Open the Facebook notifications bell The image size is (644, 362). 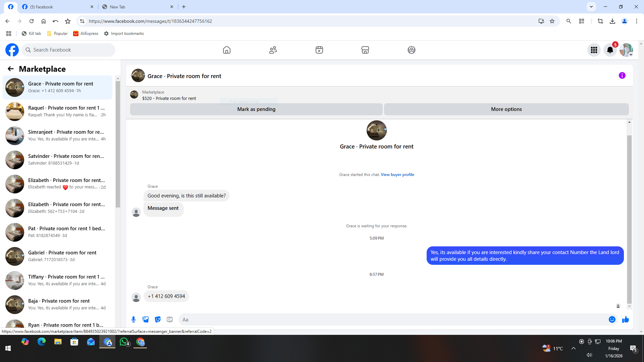(610, 50)
